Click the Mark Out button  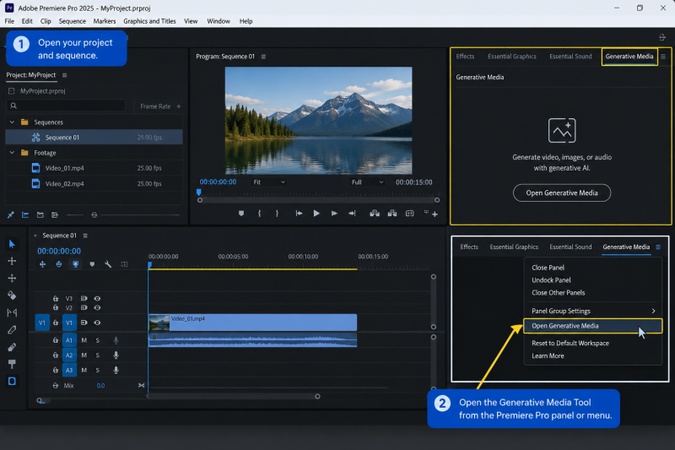coord(277,213)
